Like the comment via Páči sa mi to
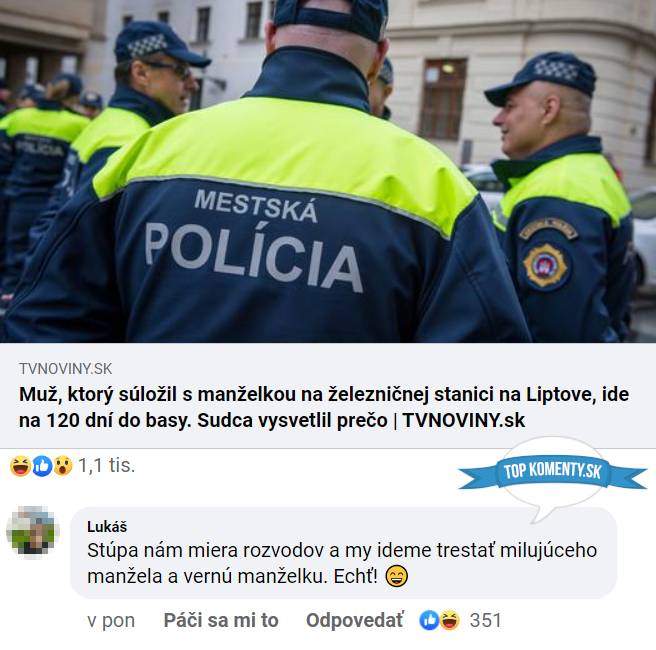This screenshot has height=650, width=656. (221, 620)
